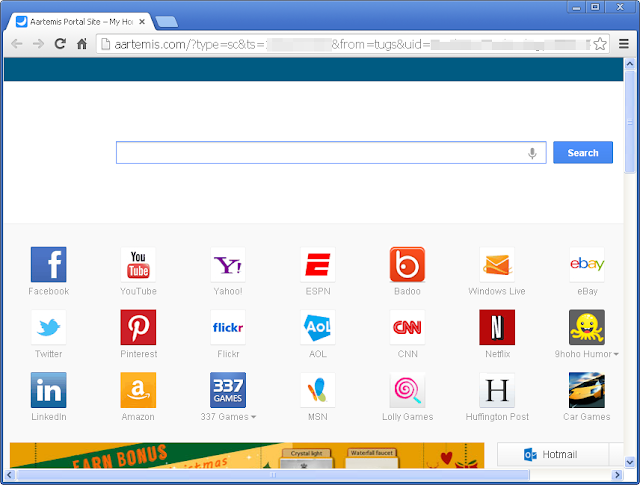Click the Windows Live text label
640x485 pixels.
click(497, 291)
